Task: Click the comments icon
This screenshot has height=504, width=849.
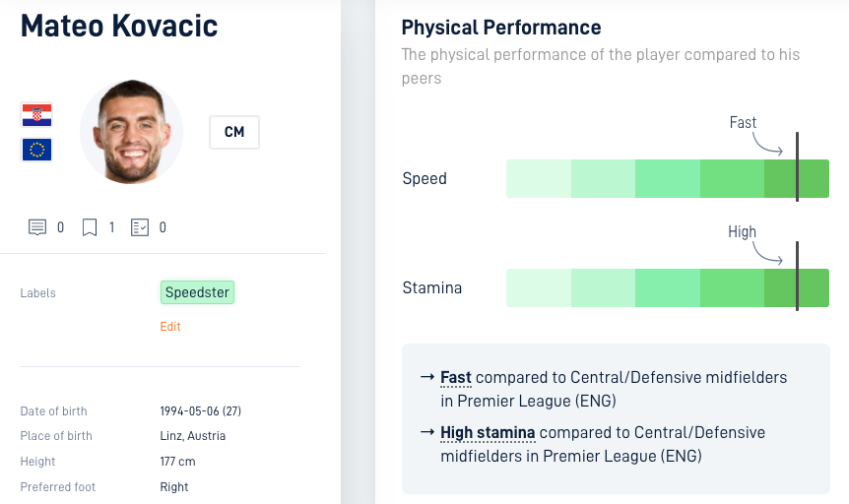Action: click(x=37, y=227)
